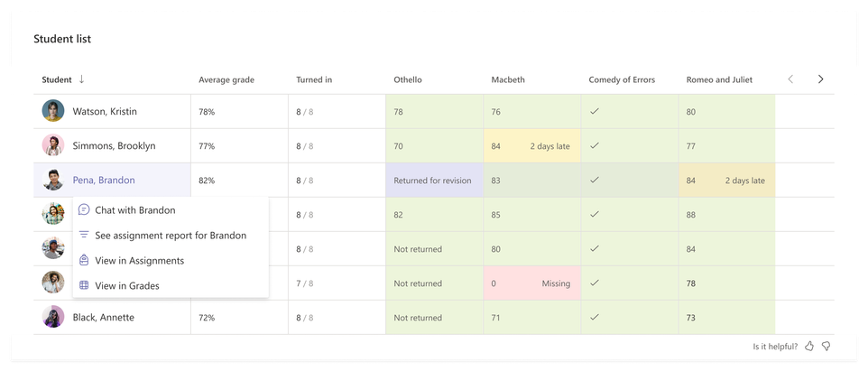Select View in Grades option
The image size is (868, 371).
171,286
